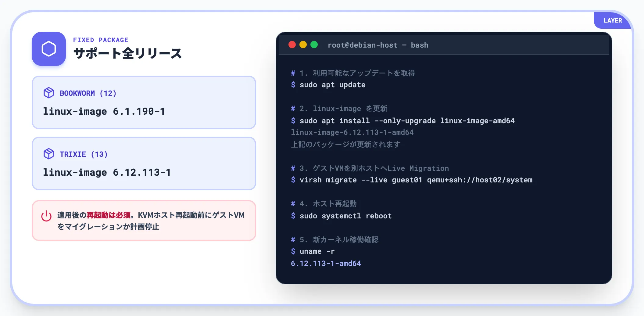Select the "sudo apt update" command
644x316 pixels.
tap(332, 85)
